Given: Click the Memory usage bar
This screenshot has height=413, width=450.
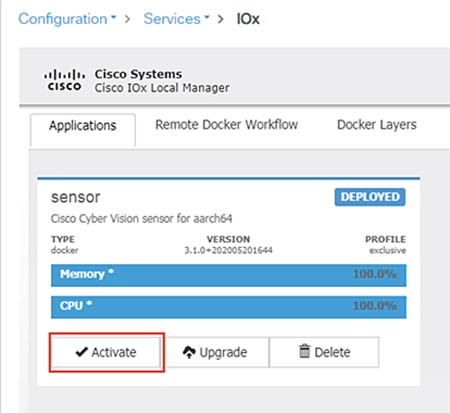Looking at the screenshot, I should [x=229, y=275].
